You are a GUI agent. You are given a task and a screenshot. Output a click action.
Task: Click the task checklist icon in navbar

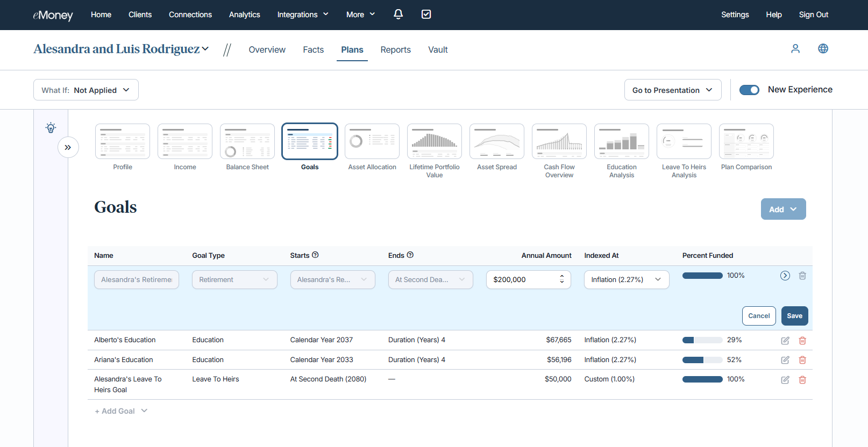[426, 15]
